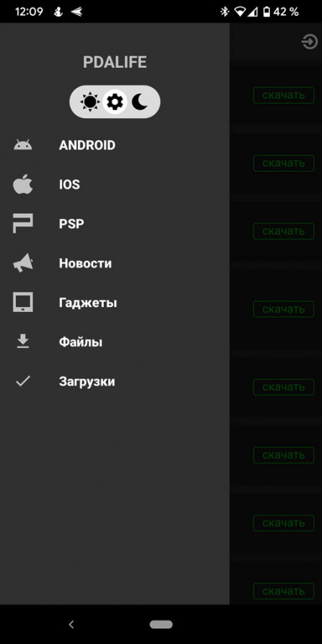Open the Гаджеты menu item
Screen dimensions: 322x644
click(88, 303)
